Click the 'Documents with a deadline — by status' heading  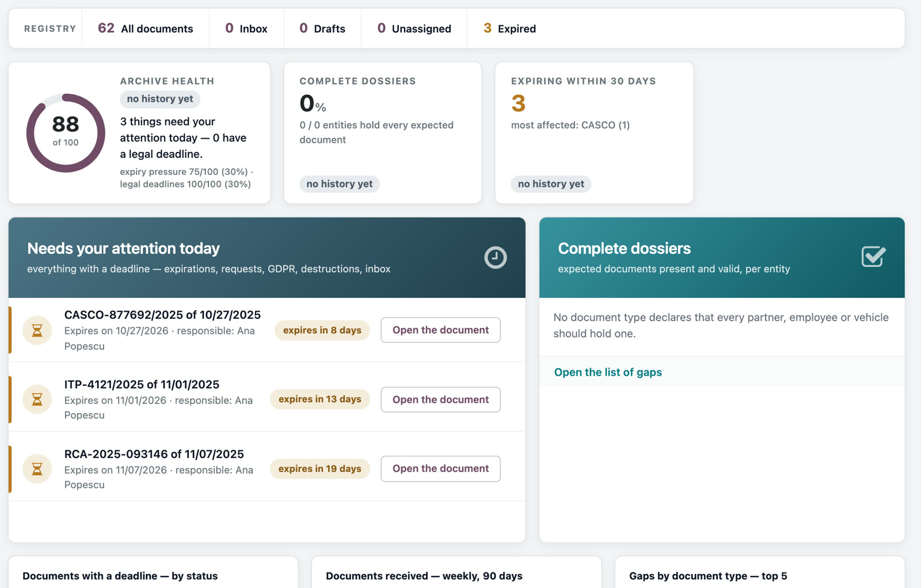click(x=120, y=576)
